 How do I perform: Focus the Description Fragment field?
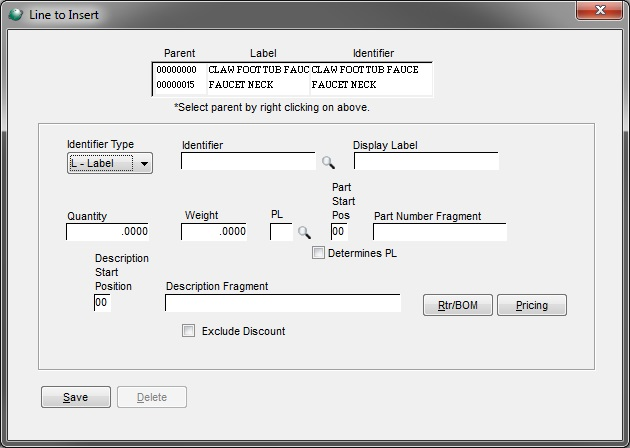coord(283,303)
